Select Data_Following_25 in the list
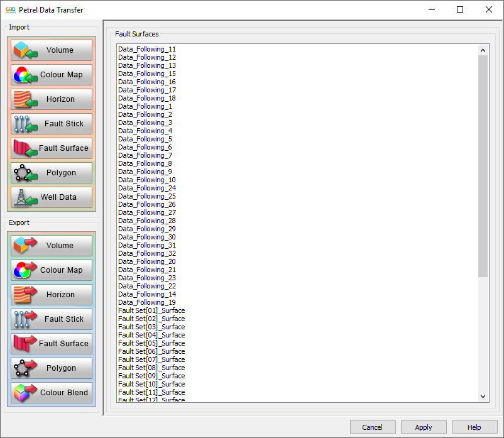The width and height of the screenshot is (504, 438). 147,196
